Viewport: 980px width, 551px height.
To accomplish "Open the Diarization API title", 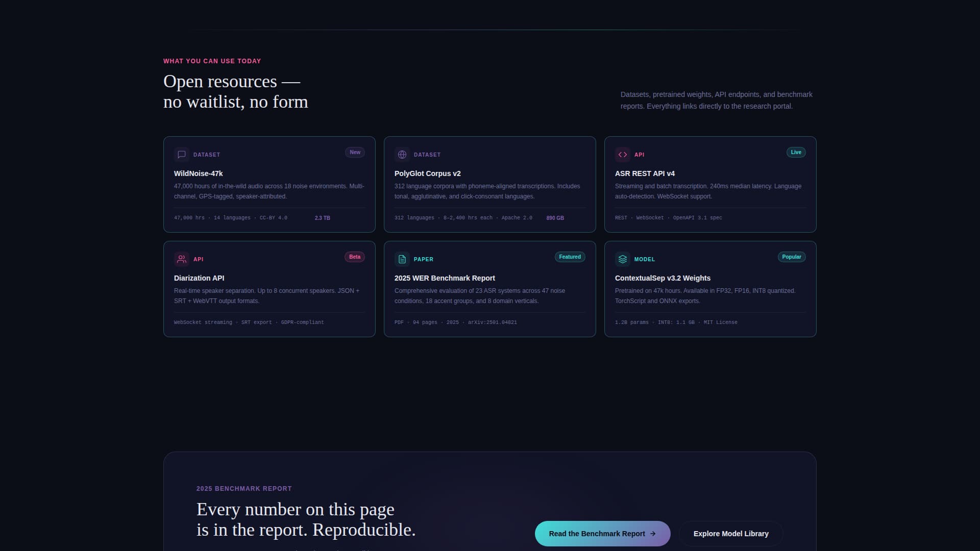I will click(199, 278).
